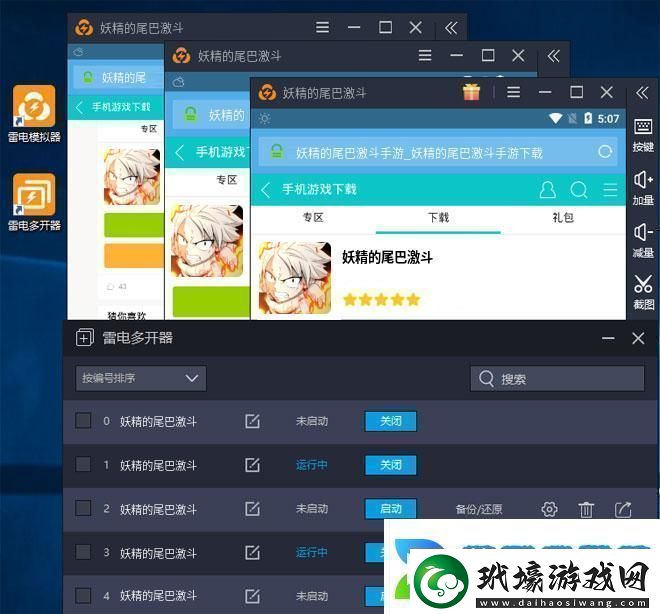Open the 雷电多开器 desktop shortcut

34,202
